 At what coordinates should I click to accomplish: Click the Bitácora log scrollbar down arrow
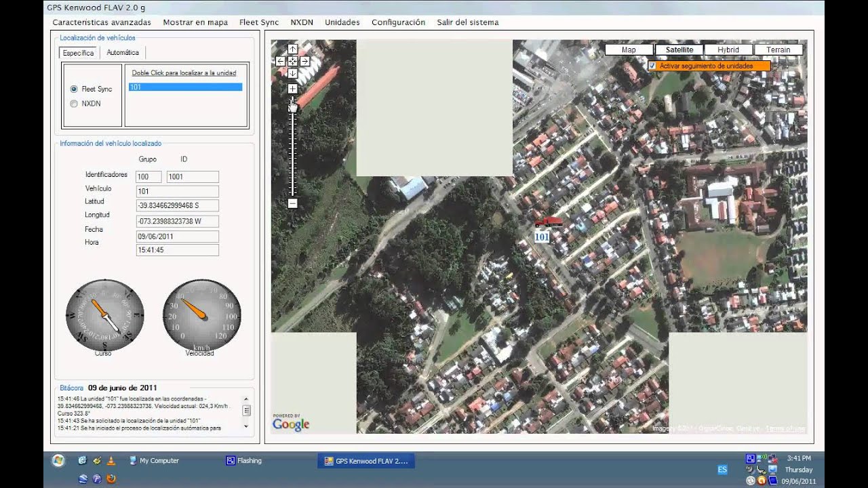(x=247, y=426)
